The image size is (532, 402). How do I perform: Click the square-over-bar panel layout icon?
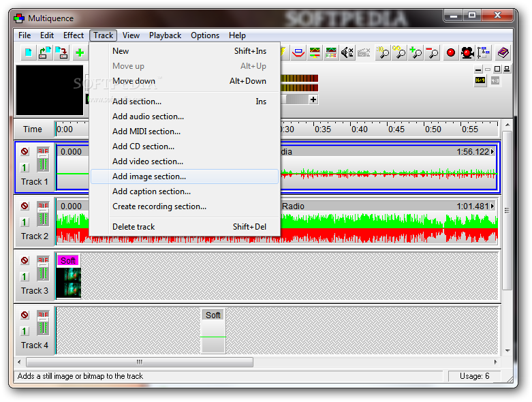click(x=507, y=69)
